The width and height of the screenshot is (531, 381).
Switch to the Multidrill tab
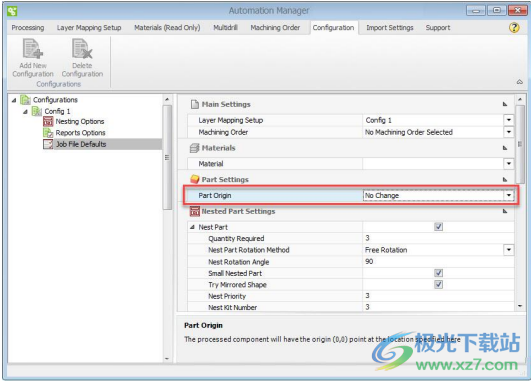[x=225, y=28]
